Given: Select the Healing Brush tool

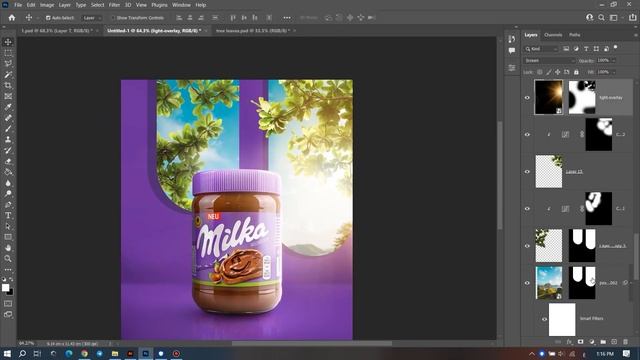Looking at the screenshot, I should (x=8, y=118).
